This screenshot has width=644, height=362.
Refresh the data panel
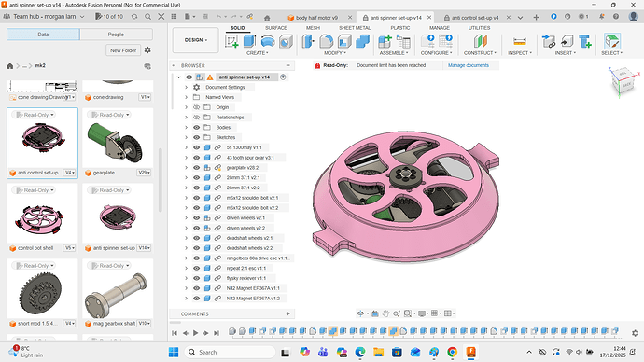[134, 17]
